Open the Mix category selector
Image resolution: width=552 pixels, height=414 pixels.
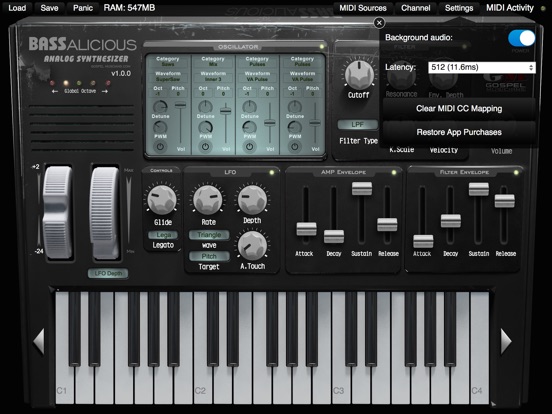point(213,64)
